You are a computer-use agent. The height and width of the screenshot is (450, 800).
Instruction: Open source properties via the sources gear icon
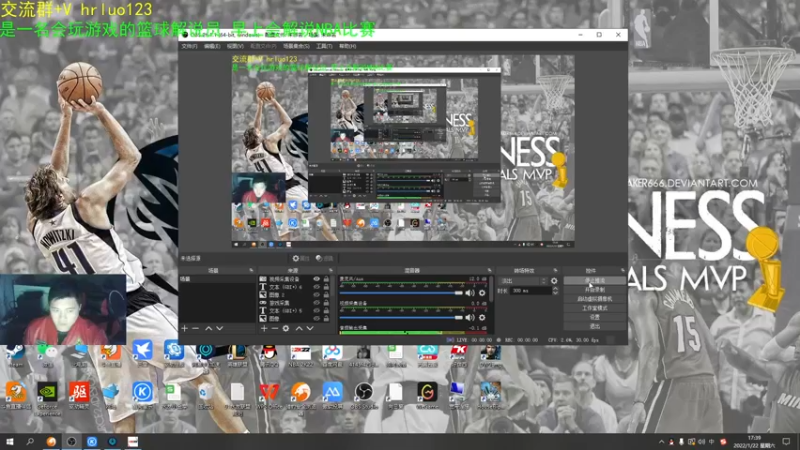click(x=286, y=329)
